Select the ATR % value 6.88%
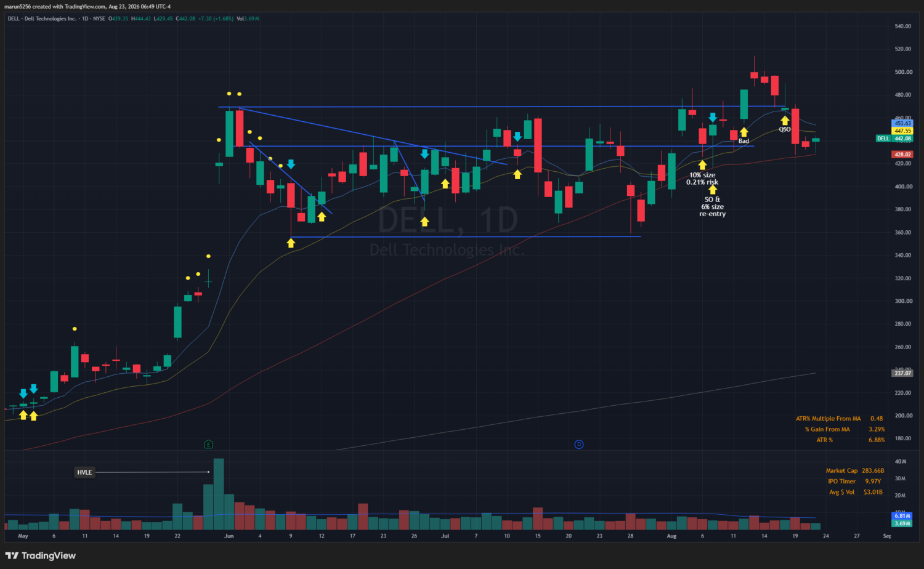The width and height of the screenshot is (924, 569). click(x=877, y=440)
